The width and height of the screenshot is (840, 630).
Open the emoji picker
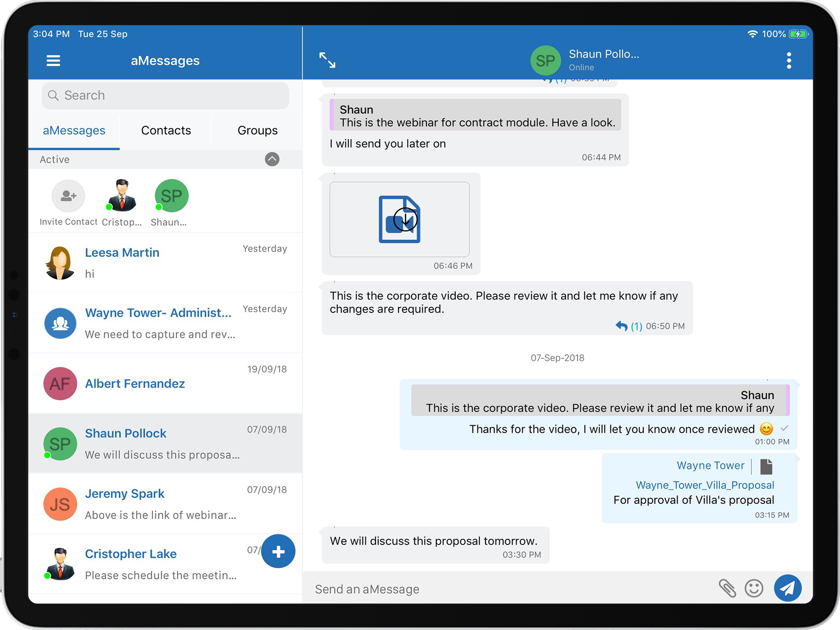(x=753, y=588)
